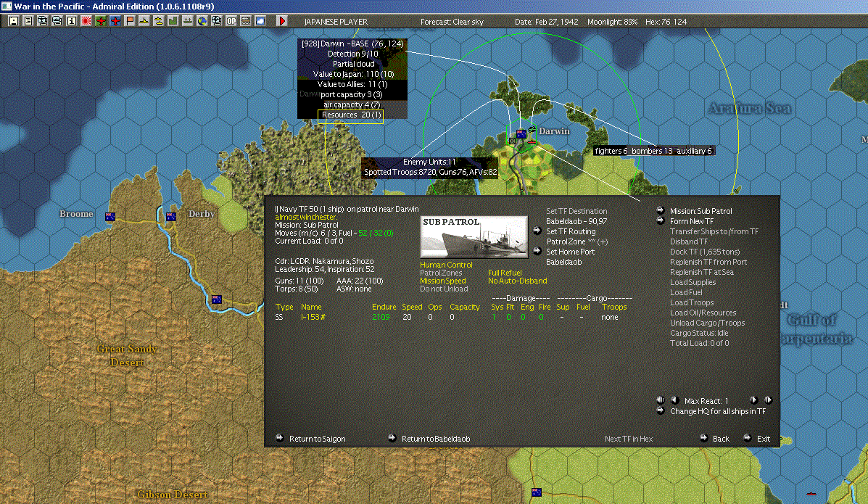Select ship I-153# in list
Image resolution: width=868 pixels, height=504 pixels.
(313, 318)
